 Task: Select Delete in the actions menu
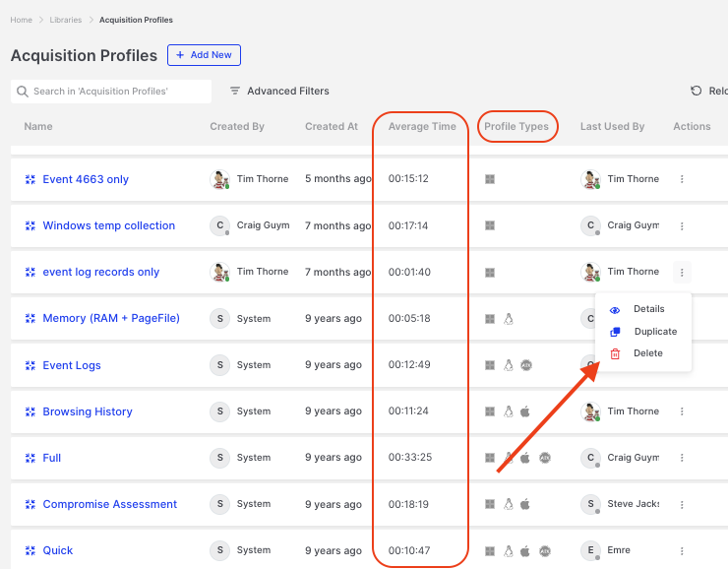pyautogui.click(x=647, y=353)
